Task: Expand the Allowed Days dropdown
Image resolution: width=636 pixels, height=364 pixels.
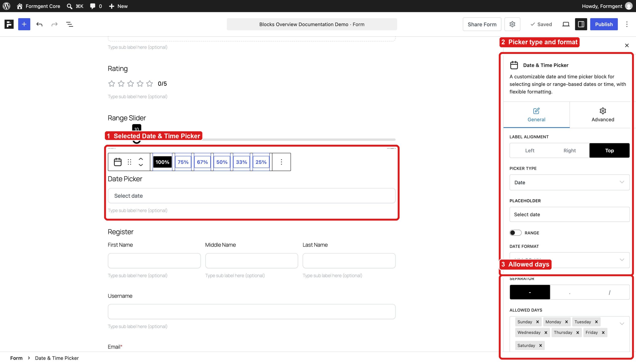Action: click(622, 324)
